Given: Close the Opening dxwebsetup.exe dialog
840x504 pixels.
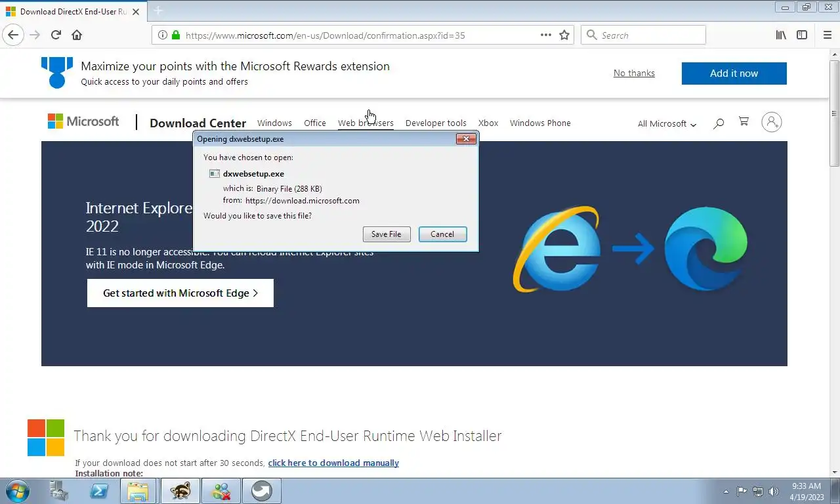Looking at the screenshot, I should (x=466, y=139).
